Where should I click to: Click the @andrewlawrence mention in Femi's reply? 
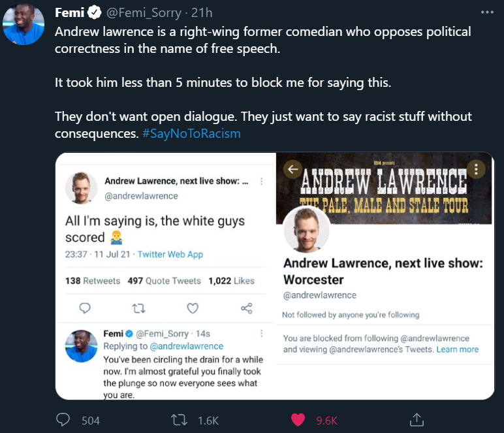coord(187,346)
